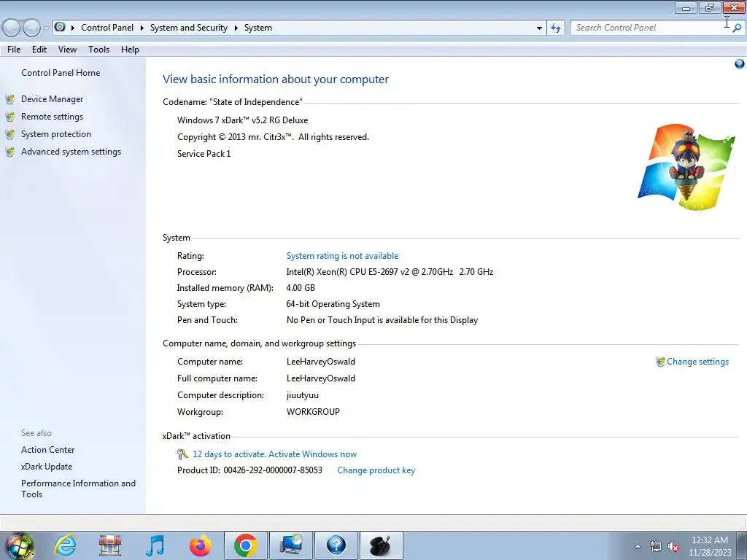Viewport: 747px width, 560px height.
Task: Click Change product key
Action: tap(376, 470)
